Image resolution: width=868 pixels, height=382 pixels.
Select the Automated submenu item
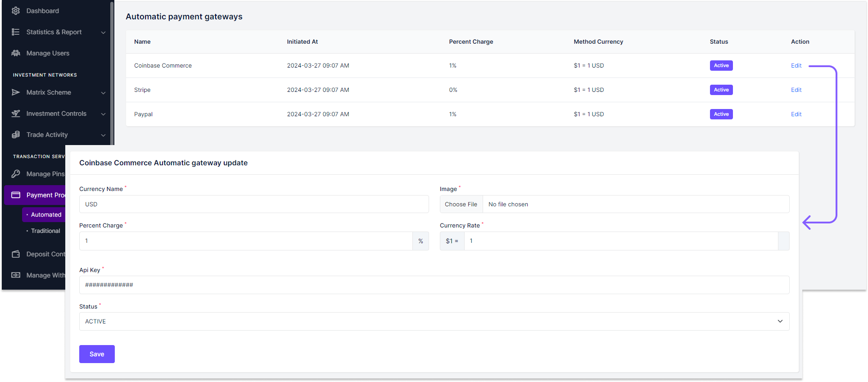44,214
